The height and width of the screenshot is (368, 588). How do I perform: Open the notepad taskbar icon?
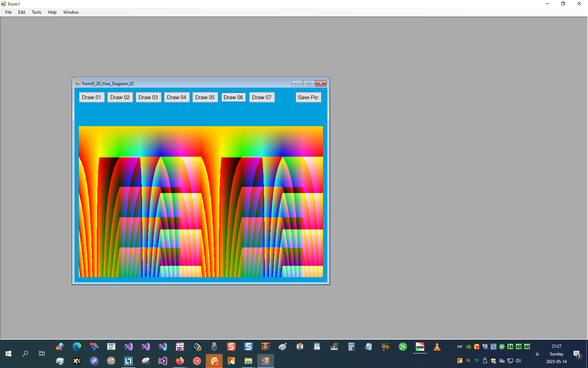click(369, 347)
